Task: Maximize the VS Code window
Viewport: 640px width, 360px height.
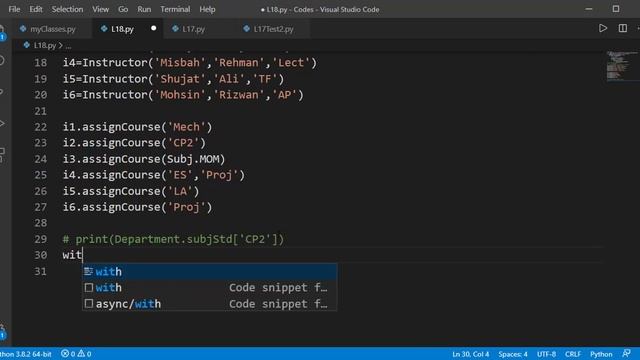Action: click(616, 9)
